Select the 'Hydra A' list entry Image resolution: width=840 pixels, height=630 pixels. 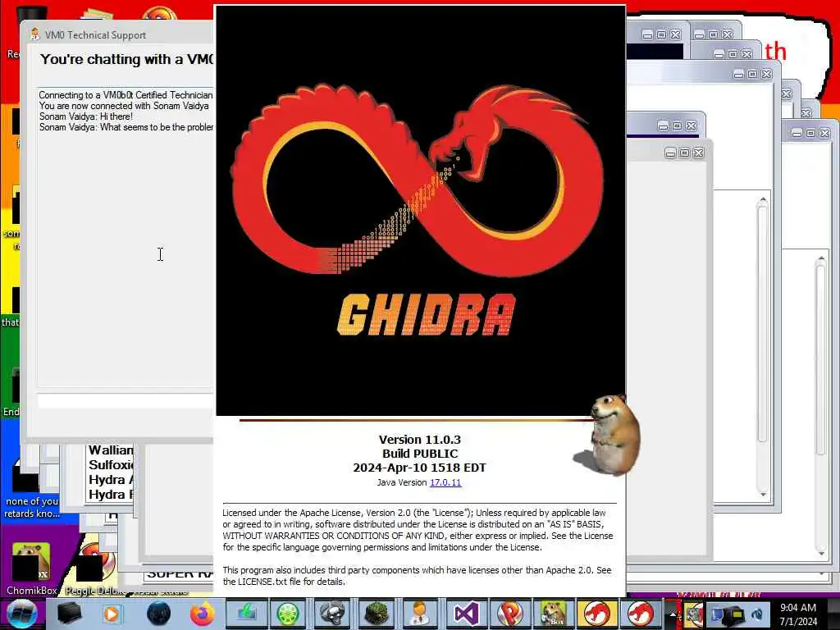(111, 479)
